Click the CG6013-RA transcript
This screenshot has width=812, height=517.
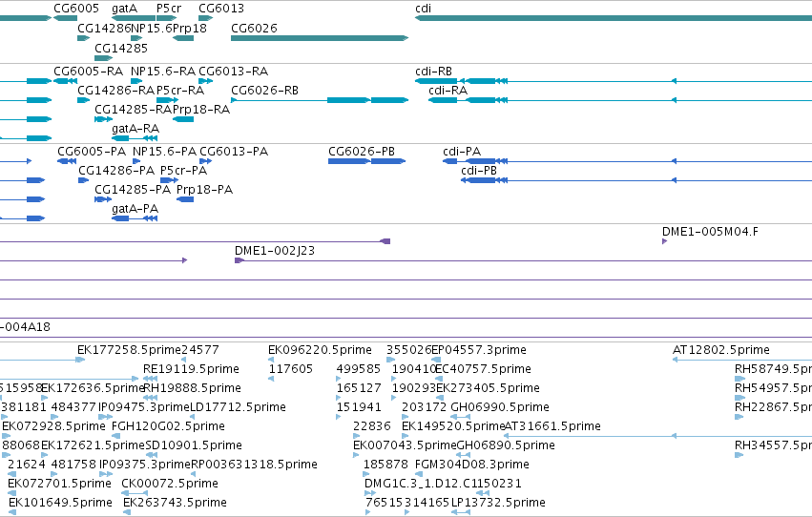[x=205, y=81]
